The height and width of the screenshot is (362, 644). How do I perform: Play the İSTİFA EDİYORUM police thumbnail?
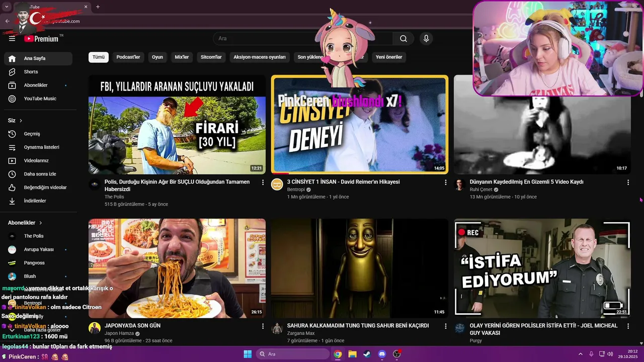542,268
